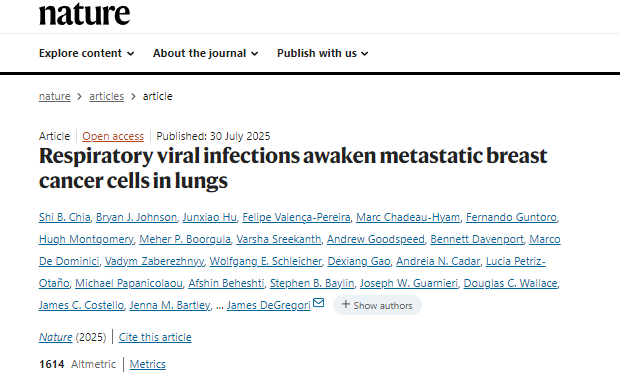The height and width of the screenshot is (372, 620).
Task: Go to nature breadcrumb link
Action: (55, 96)
